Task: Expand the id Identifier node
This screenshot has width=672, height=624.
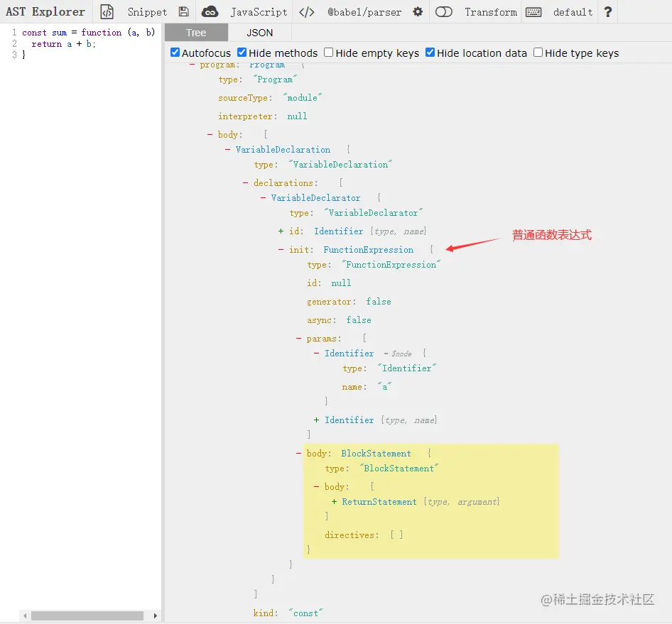Action: click(281, 231)
